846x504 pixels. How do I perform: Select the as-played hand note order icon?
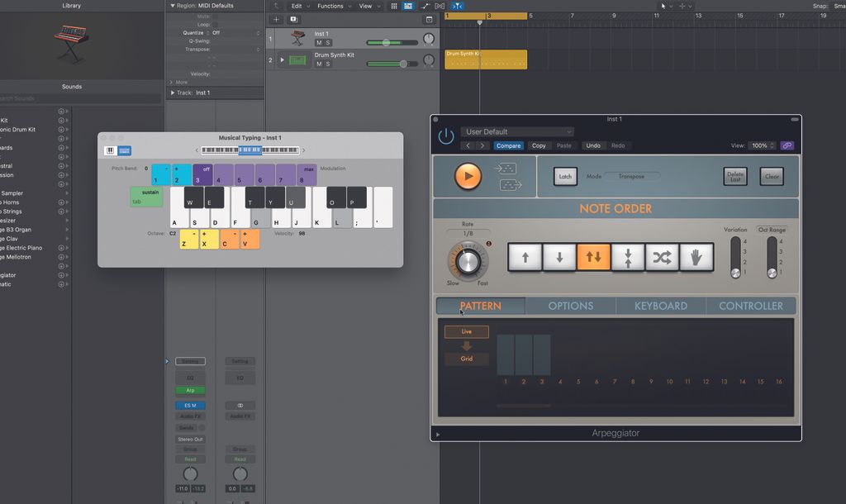point(694,257)
